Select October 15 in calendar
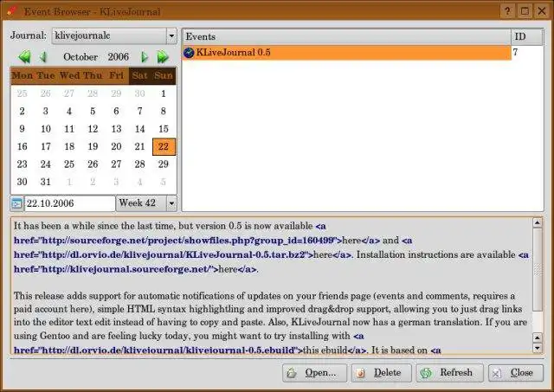The width and height of the screenshot is (554, 392). pos(164,129)
